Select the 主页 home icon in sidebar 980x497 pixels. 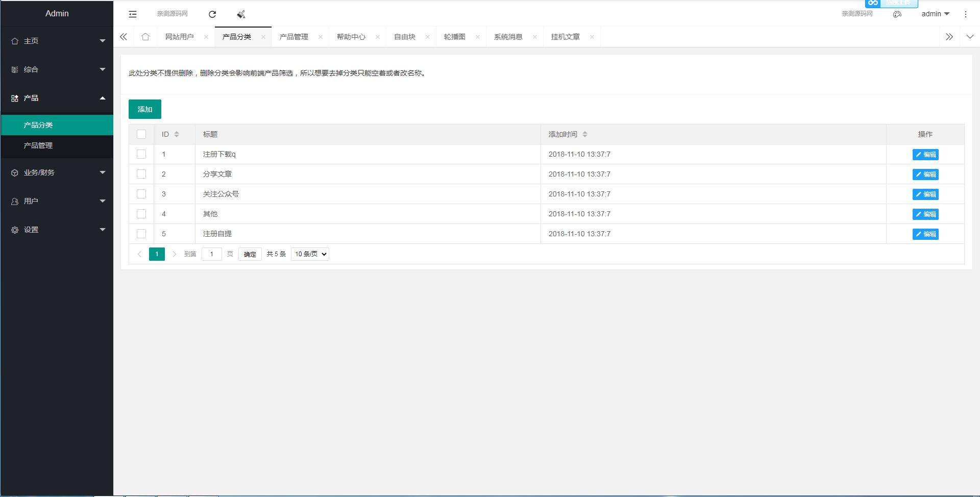coord(14,41)
